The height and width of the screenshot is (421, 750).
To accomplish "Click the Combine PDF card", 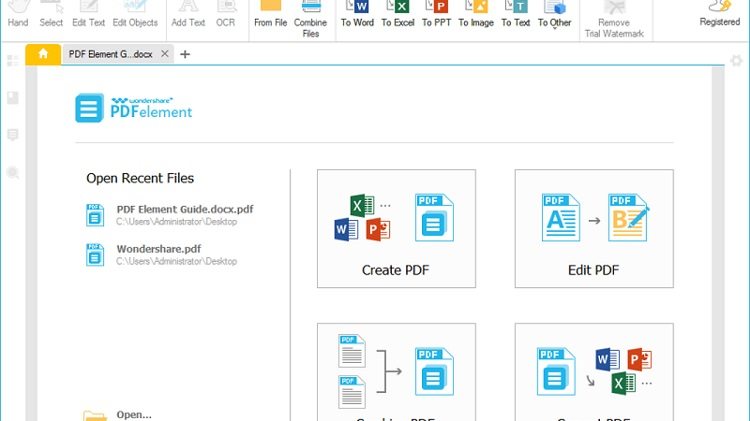I will [397, 372].
